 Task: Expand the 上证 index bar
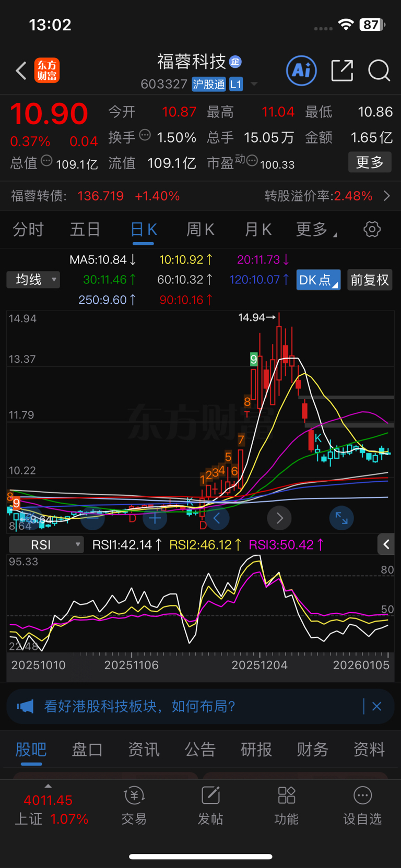pos(48,786)
